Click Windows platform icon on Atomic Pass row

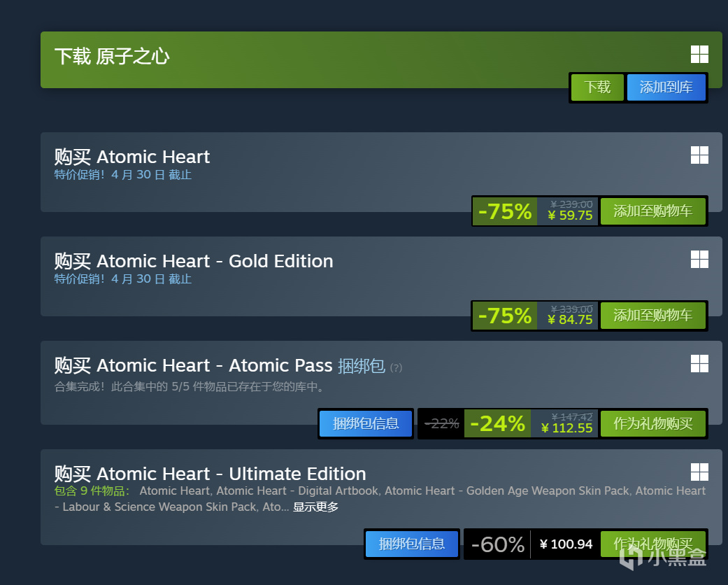pyautogui.click(x=699, y=363)
